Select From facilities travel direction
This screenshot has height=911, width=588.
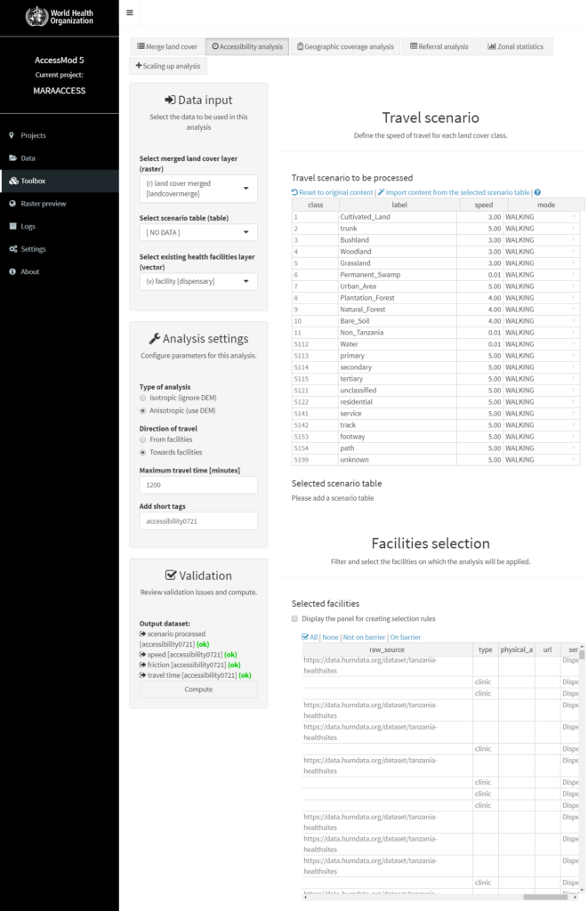pos(143,439)
